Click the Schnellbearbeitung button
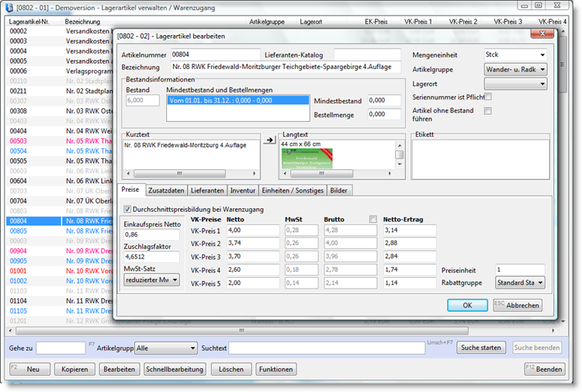This screenshot has width=582, height=392. [x=175, y=369]
